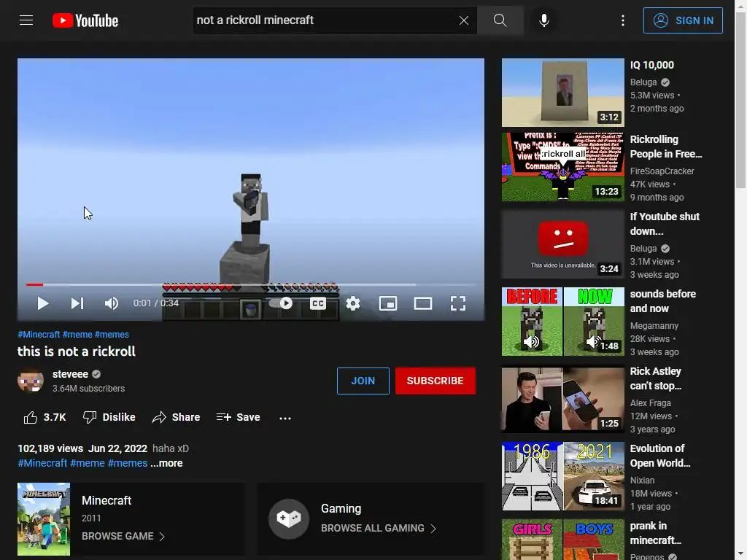This screenshot has height=560, width=747.
Task: Open If Youtube shut down thumbnail
Action: pyautogui.click(x=562, y=244)
